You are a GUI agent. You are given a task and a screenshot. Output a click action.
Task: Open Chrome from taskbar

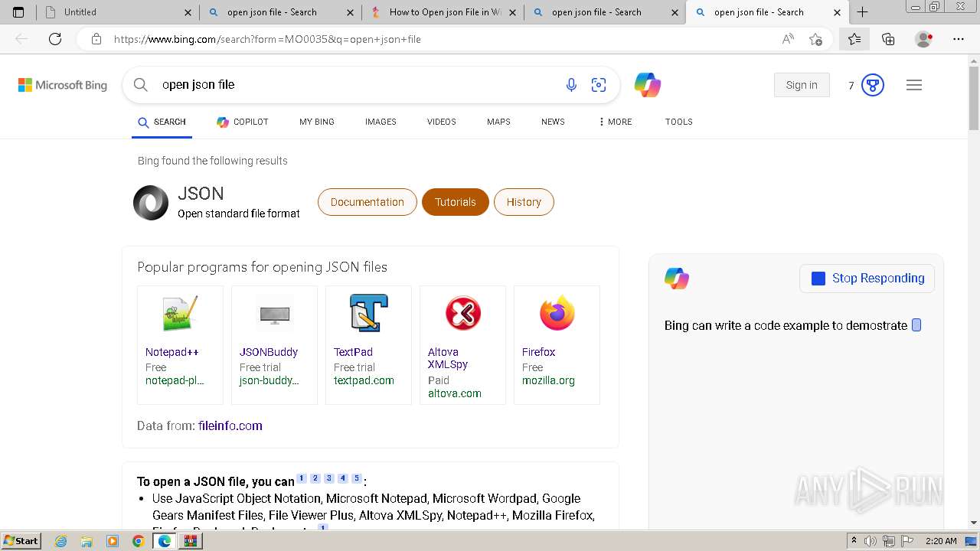click(139, 541)
